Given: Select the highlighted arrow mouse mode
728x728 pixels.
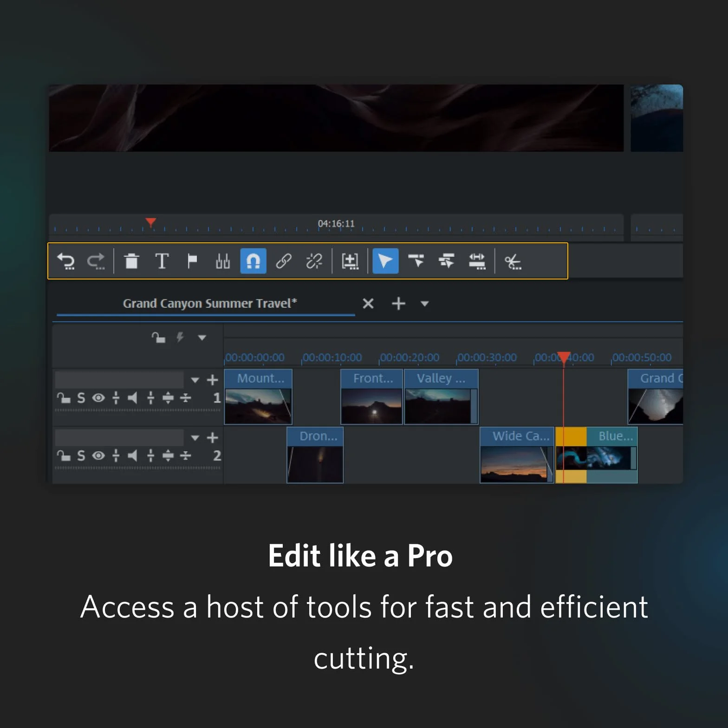Looking at the screenshot, I should 385,261.
